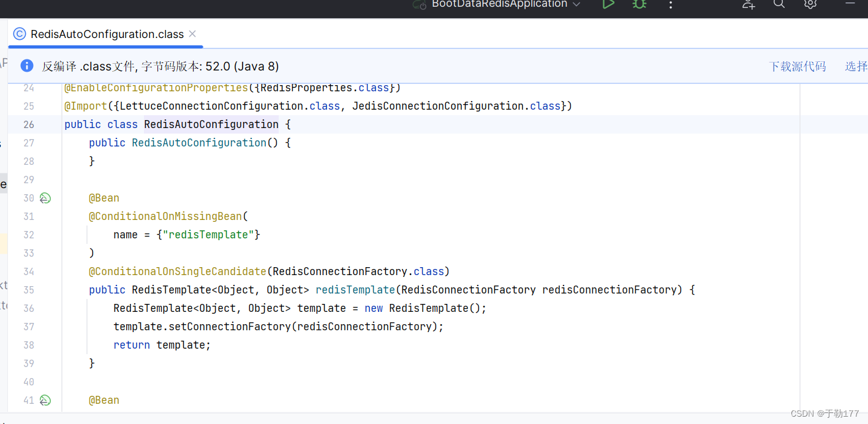
Task: Click the @EnableConfigurationProperties annotation
Action: click(156, 88)
